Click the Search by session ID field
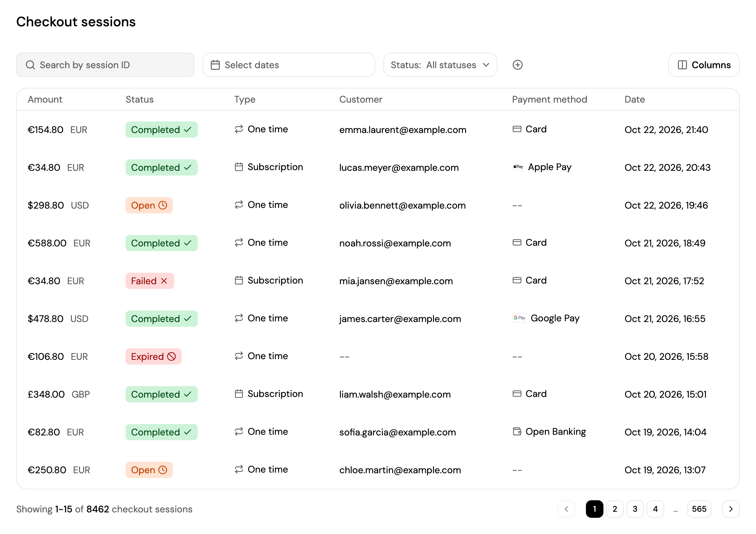756x534 pixels. click(105, 65)
